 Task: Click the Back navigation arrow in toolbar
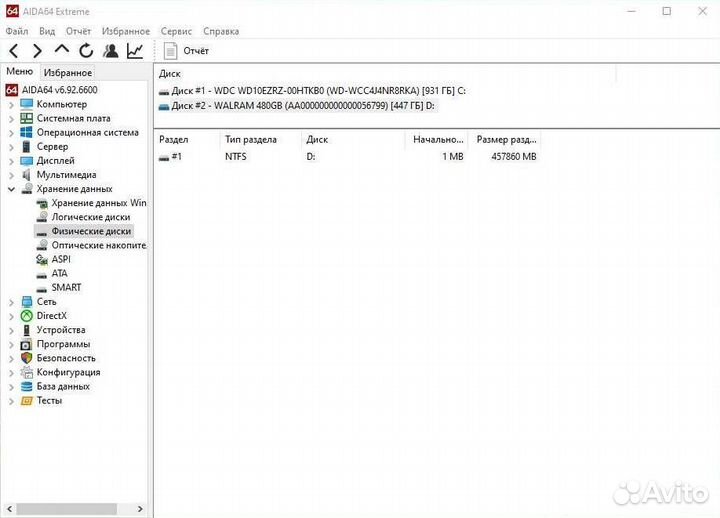coord(14,51)
